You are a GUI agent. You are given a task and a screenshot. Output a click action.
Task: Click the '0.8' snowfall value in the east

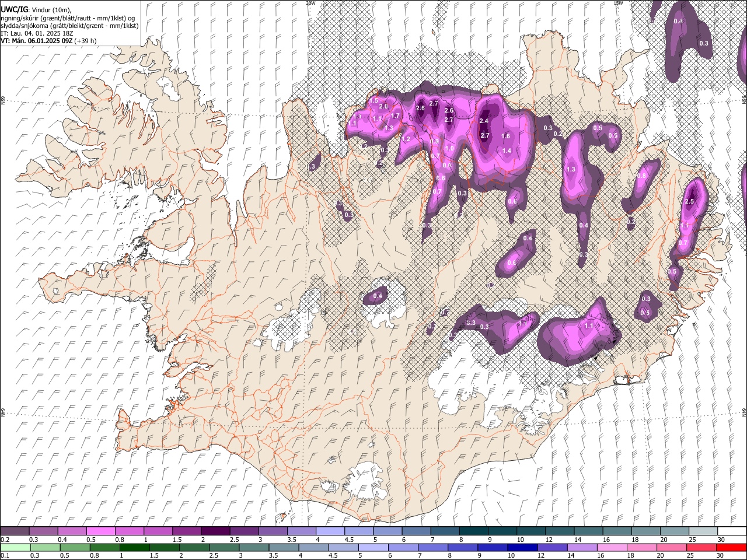641,176
